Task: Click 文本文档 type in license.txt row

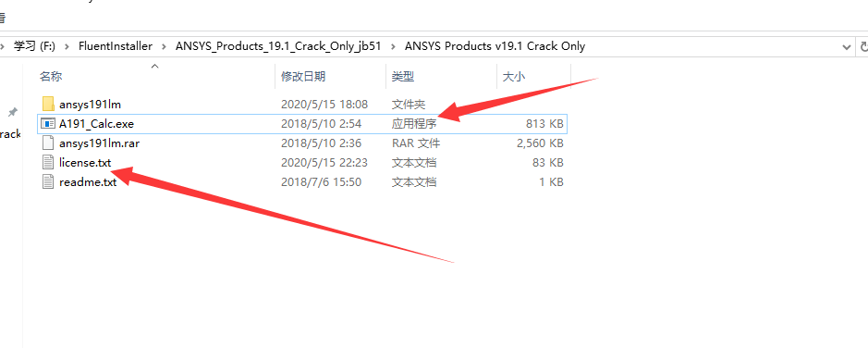Action: click(414, 162)
